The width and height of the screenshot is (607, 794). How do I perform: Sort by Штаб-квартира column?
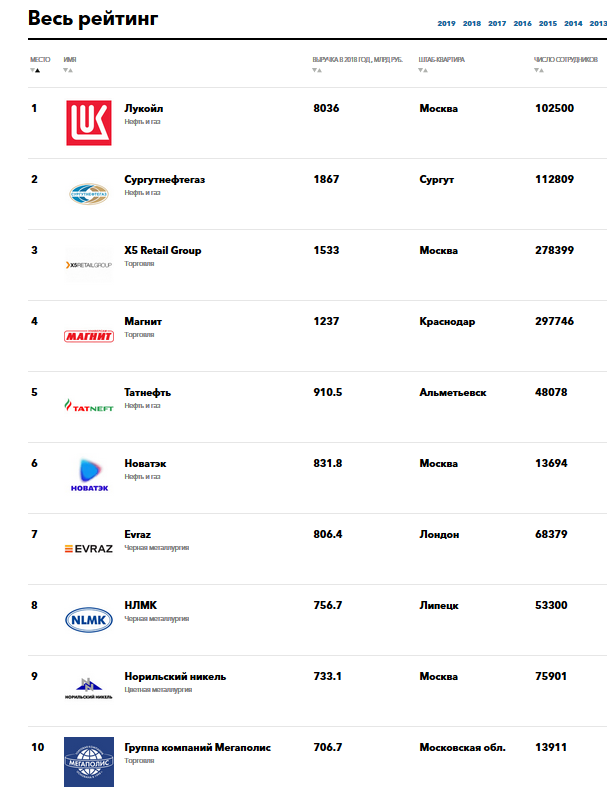coord(424,71)
